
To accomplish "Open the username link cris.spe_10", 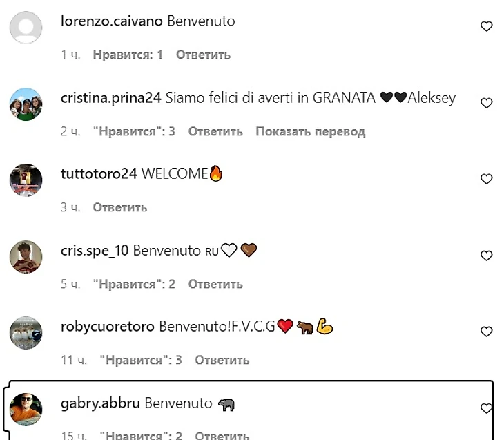I will click(x=95, y=251).
